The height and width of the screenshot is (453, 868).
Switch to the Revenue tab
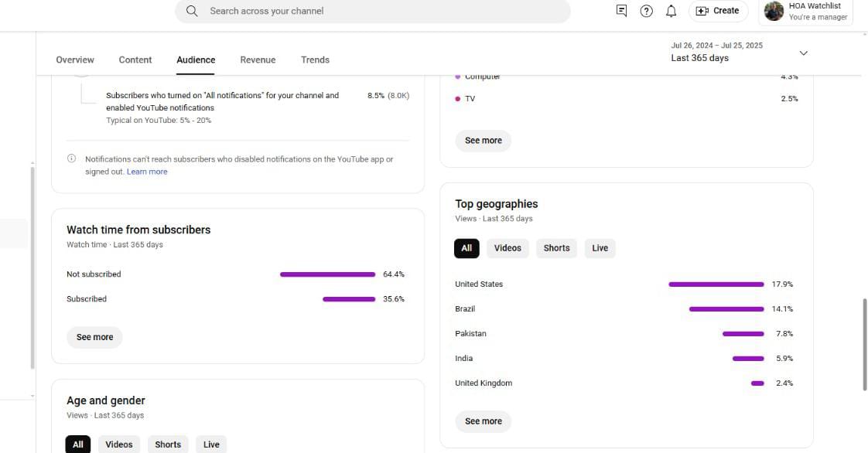(x=258, y=60)
